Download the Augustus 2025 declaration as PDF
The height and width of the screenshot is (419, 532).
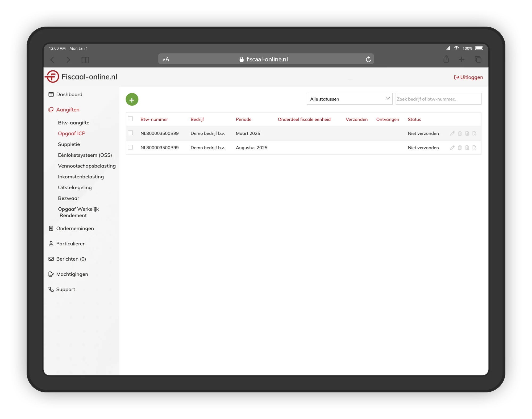pyautogui.click(x=475, y=148)
